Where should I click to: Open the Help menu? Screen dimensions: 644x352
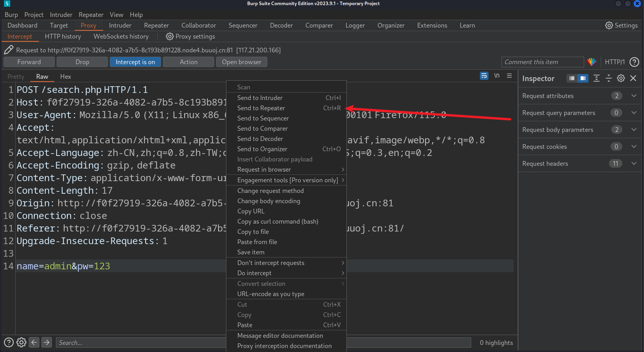(x=136, y=15)
